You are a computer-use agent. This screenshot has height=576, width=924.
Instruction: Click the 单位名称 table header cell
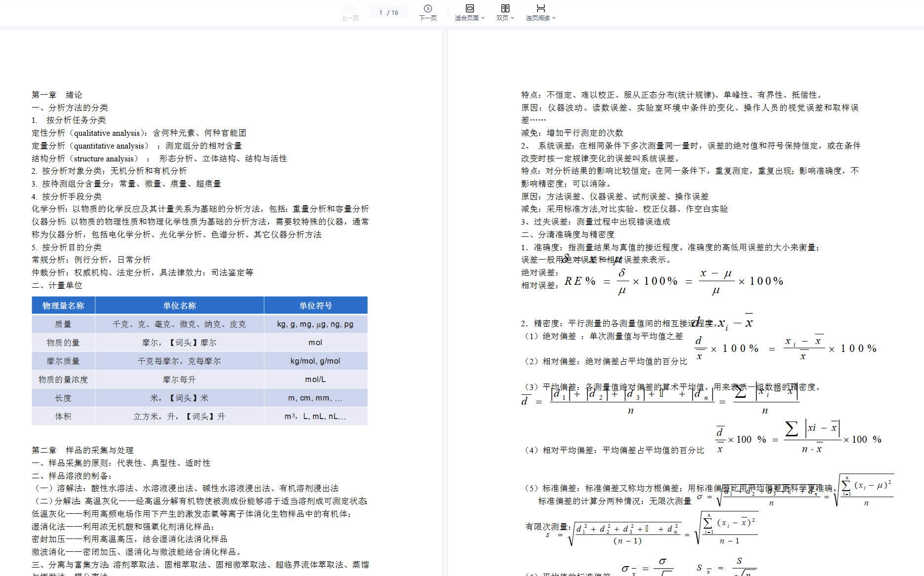pos(180,306)
